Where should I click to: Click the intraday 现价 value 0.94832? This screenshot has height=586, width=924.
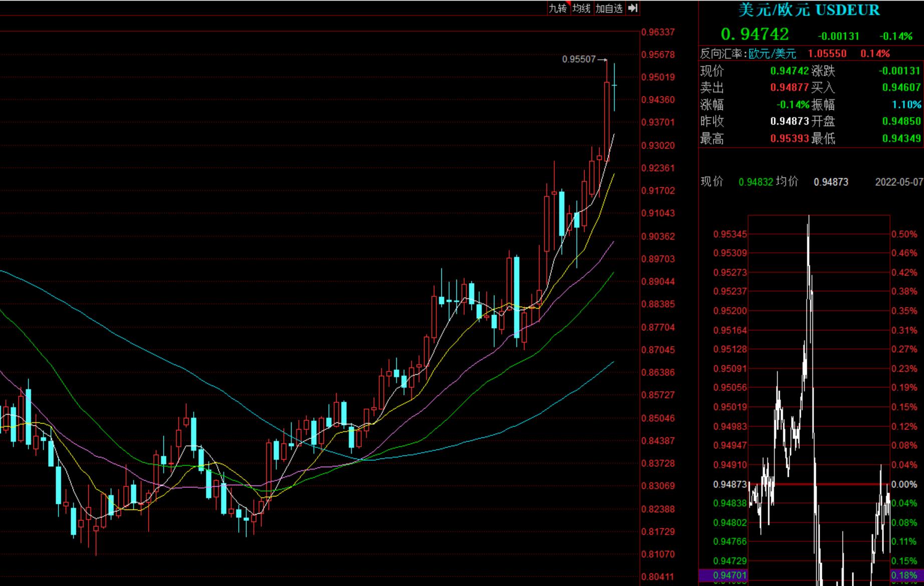click(756, 182)
